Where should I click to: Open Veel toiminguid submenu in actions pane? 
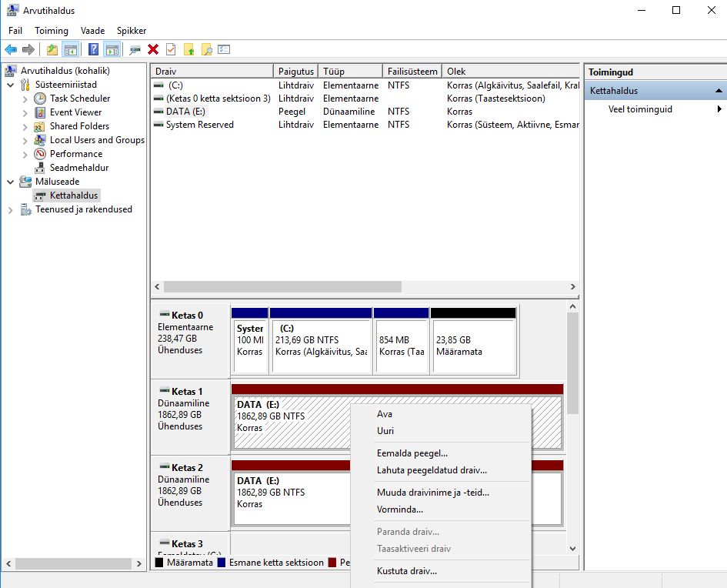tap(640, 109)
